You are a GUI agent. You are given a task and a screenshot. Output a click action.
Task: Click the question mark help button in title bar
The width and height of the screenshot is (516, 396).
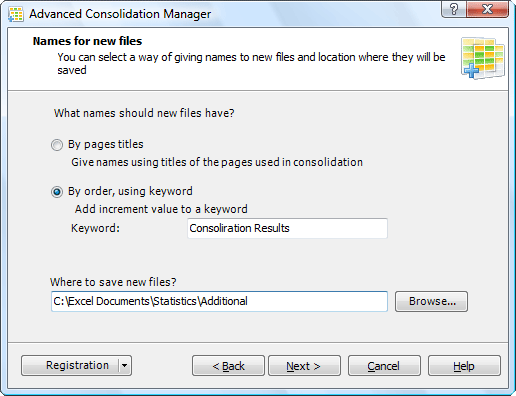click(454, 9)
